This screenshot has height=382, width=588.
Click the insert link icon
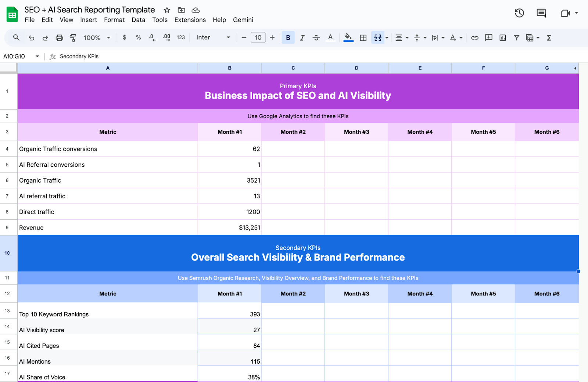click(475, 37)
